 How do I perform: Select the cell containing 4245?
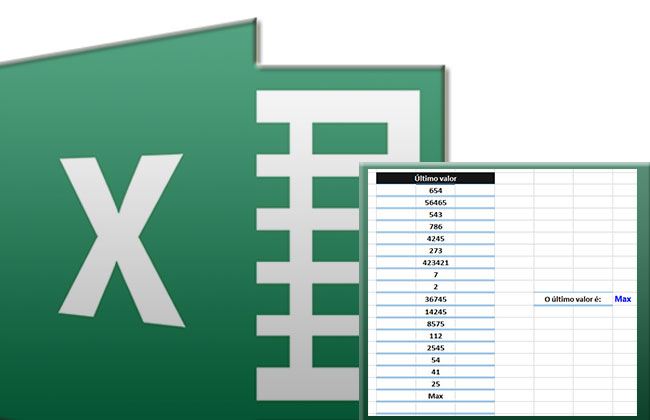(435, 238)
